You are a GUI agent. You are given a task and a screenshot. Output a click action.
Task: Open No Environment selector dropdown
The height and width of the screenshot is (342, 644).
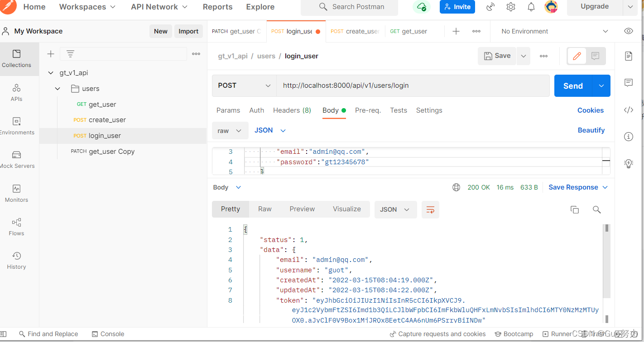tap(555, 31)
